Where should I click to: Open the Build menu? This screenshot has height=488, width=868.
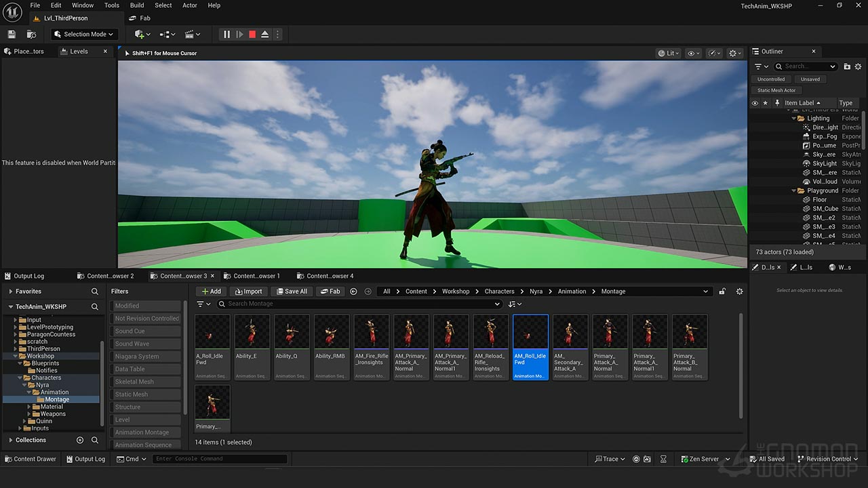click(137, 5)
